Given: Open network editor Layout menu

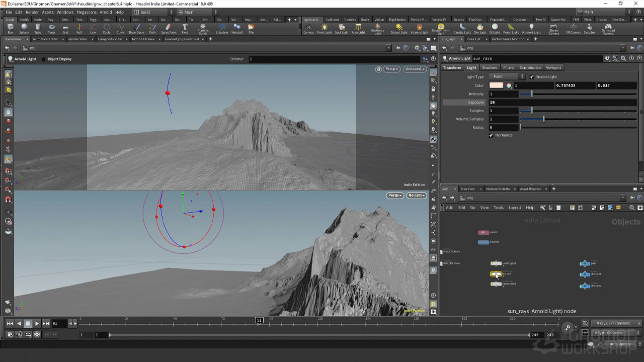Looking at the screenshot, I should [x=515, y=208].
